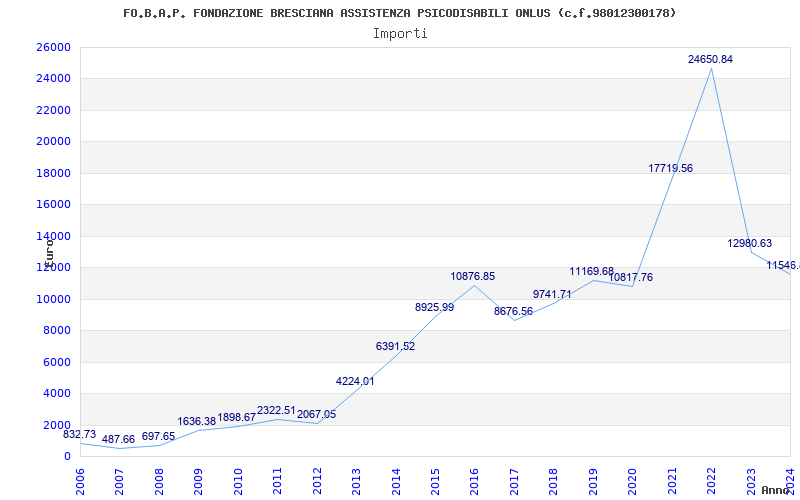Click the Anno x-axis title
The image size is (800, 500).
pyautogui.click(x=776, y=490)
